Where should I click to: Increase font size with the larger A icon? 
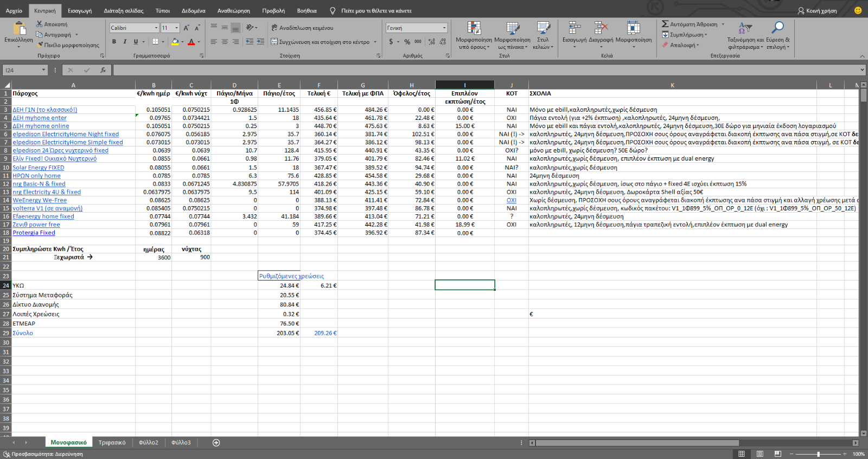click(186, 28)
